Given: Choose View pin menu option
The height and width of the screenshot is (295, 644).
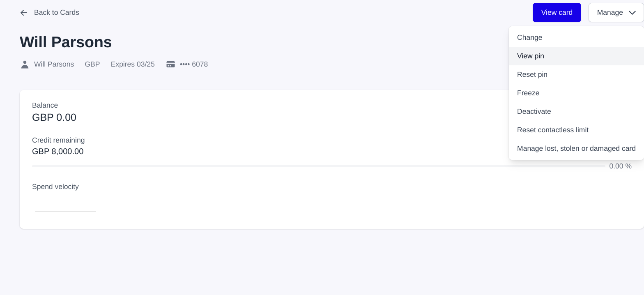Looking at the screenshot, I should (x=530, y=56).
